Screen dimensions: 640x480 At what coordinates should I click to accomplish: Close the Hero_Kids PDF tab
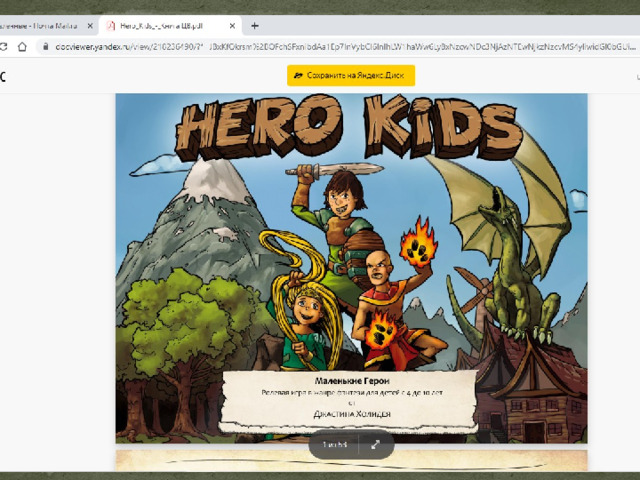pyautogui.click(x=232, y=26)
